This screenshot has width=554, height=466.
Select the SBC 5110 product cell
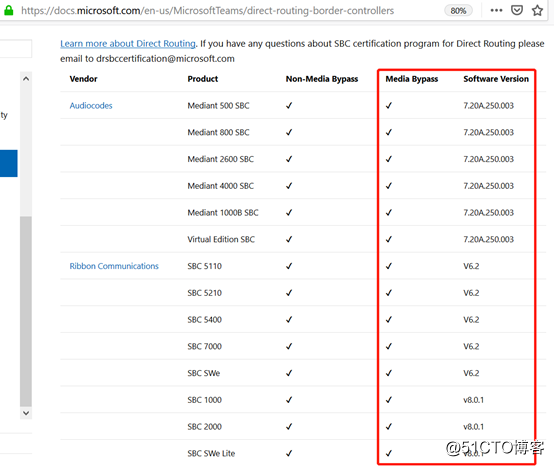click(x=205, y=266)
